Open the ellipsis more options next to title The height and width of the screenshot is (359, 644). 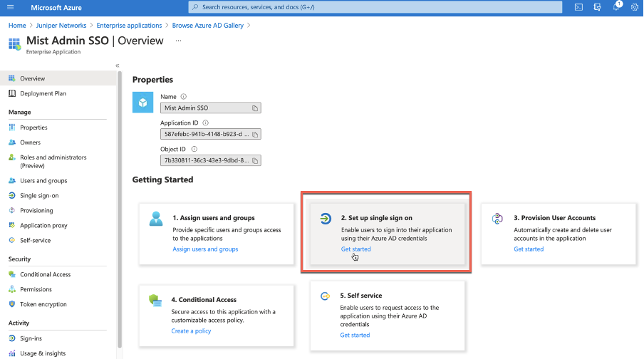click(178, 41)
